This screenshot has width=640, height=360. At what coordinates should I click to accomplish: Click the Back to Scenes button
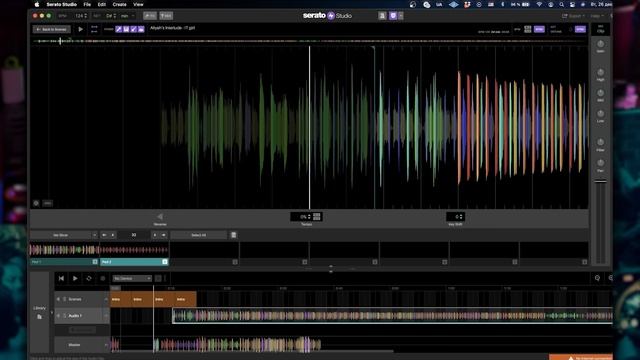pos(52,29)
